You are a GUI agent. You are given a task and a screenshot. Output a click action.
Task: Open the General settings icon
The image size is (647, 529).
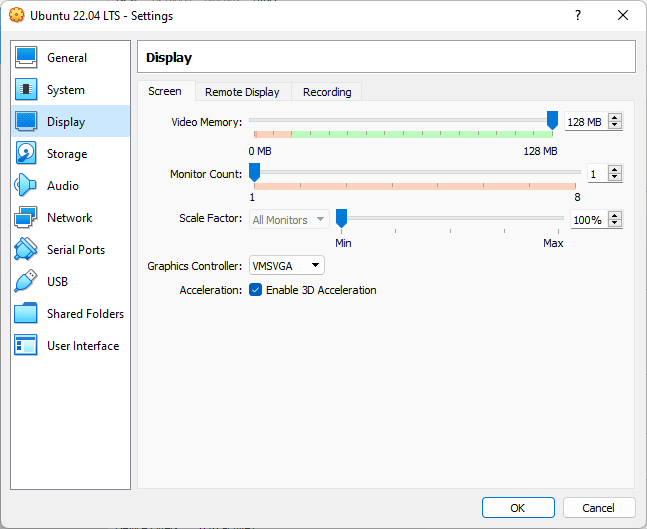26,57
